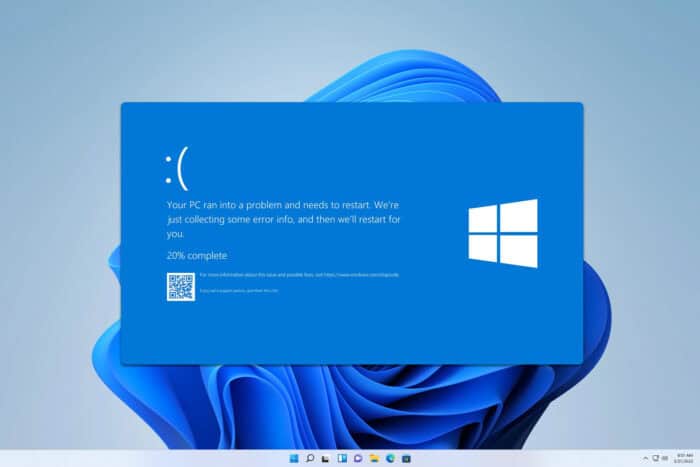Launch the purple Chat icon
700x467 pixels.
pyautogui.click(x=358, y=459)
